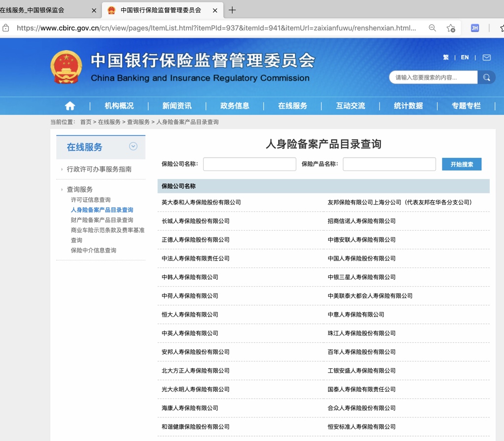Select 中韩人寿保险有限公司

point(190,277)
